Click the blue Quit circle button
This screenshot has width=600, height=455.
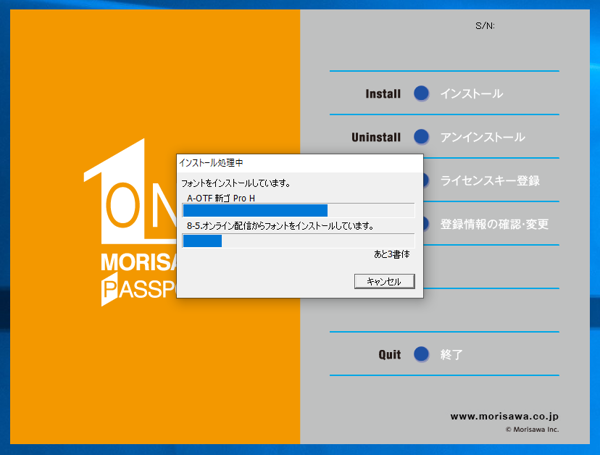[421, 354]
